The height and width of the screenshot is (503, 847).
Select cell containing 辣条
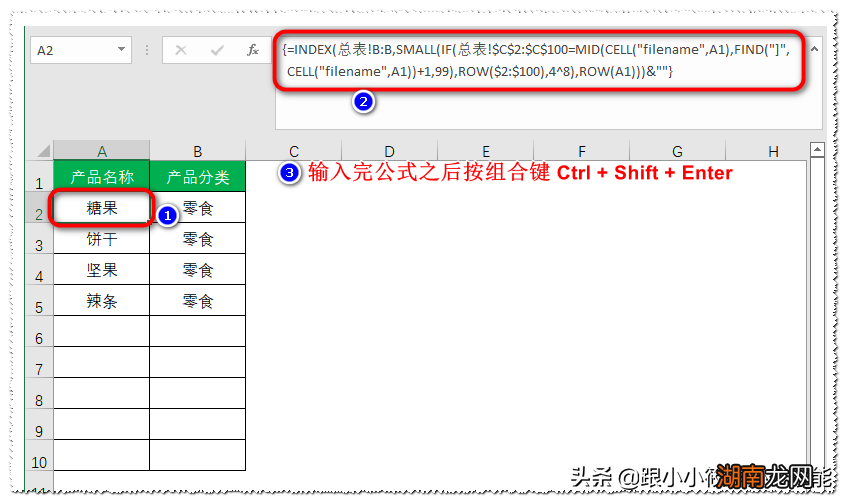pyautogui.click(x=102, y=300)
